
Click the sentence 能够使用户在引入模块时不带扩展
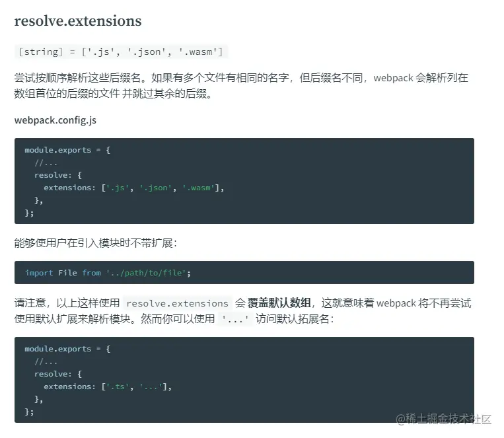pyautogui.click(x=96, y=243)
